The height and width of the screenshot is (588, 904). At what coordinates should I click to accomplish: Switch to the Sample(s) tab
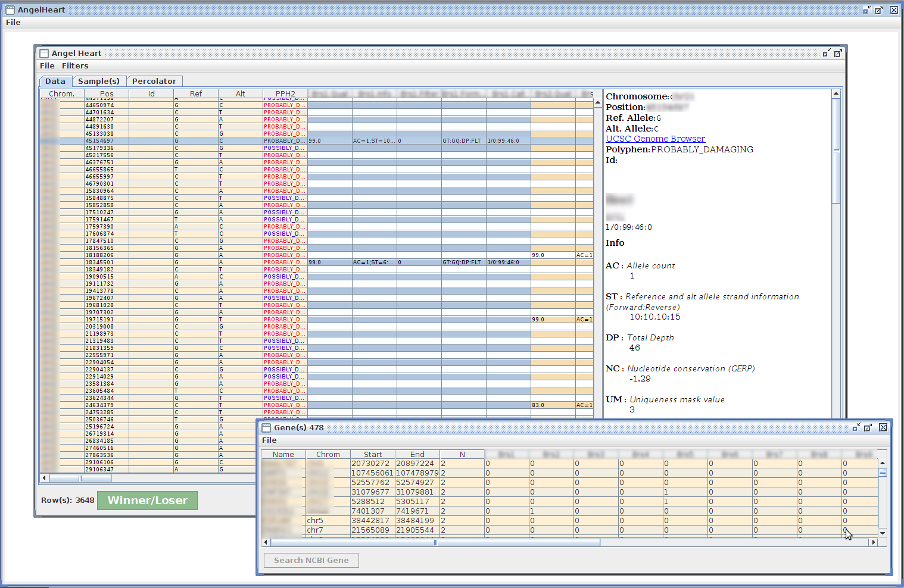pyautogui.click(x=98, y=82)
